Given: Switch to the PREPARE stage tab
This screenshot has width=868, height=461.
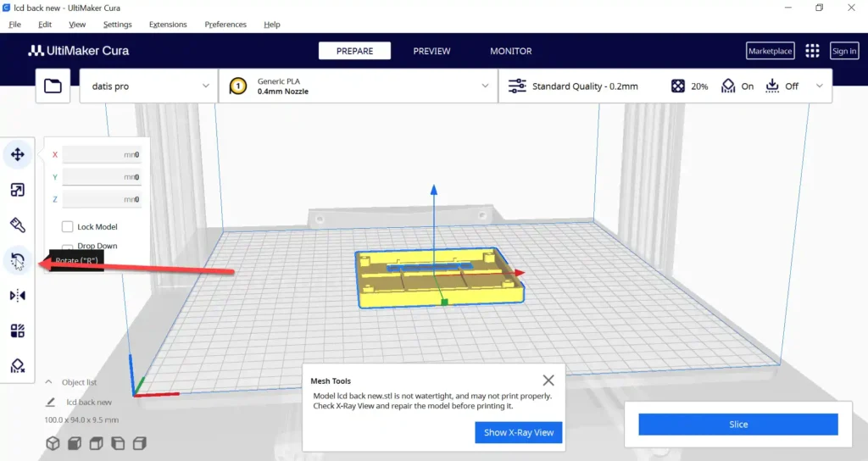Looking at the screenshot, I should 354,51.
